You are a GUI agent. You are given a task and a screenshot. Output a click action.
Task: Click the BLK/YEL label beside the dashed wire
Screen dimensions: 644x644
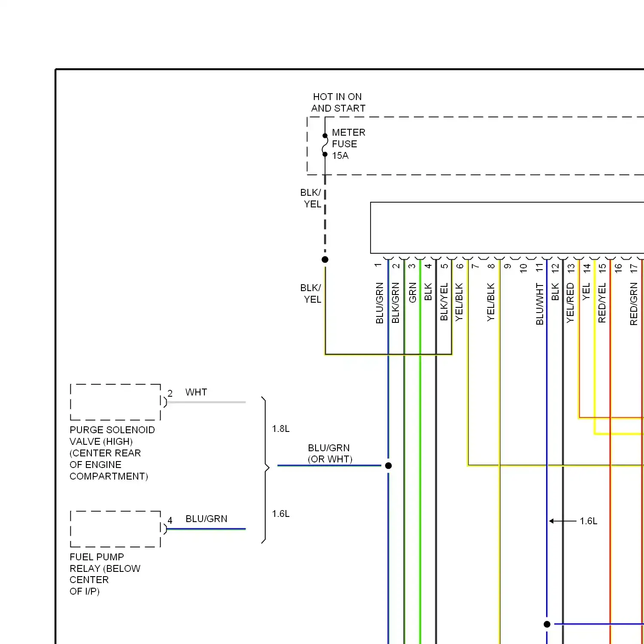click(x=311, y=198)
